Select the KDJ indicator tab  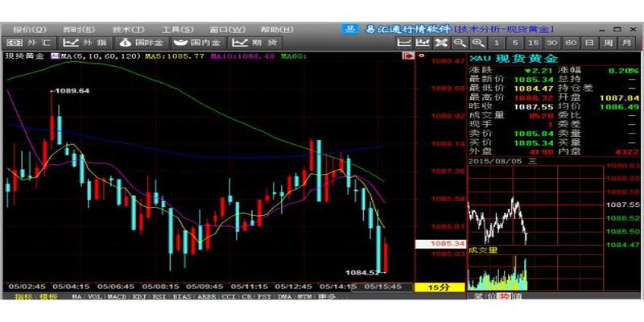click(139, 297)
